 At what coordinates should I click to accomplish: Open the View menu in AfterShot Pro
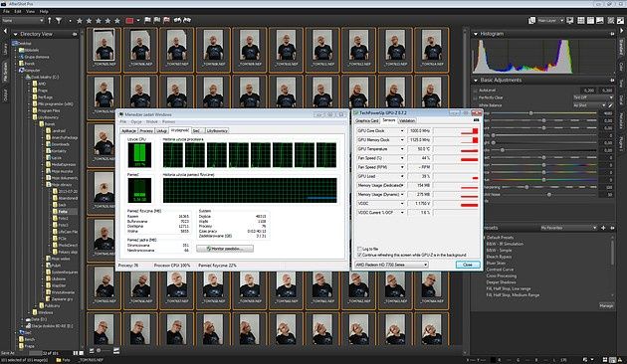click(30, 11)
